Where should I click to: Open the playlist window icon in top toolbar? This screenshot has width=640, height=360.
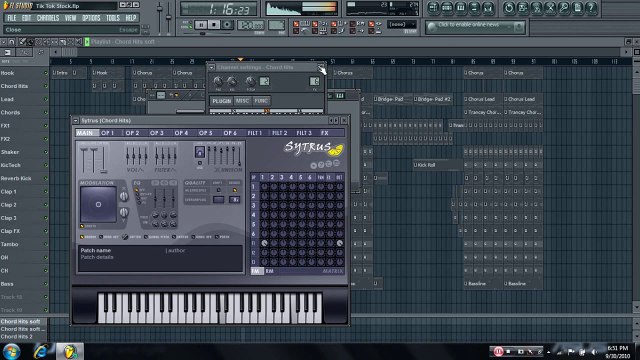(x=433, y=8)
